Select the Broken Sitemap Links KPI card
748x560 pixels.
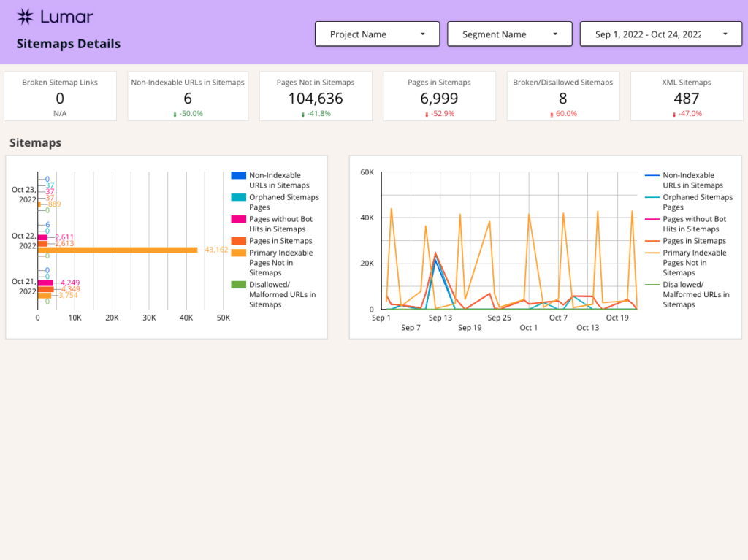coord(60,96)
